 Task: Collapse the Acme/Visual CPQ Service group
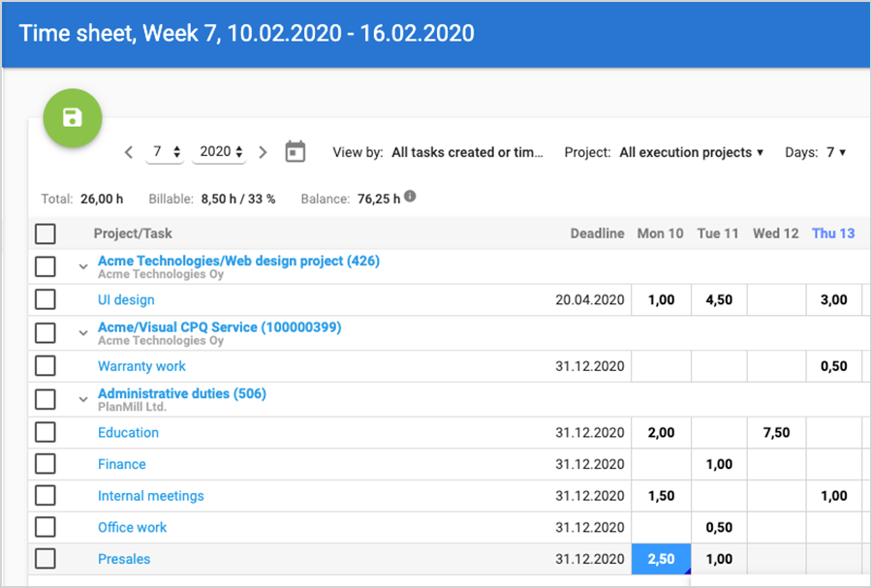pyautogui.click(x=83, y=333)
